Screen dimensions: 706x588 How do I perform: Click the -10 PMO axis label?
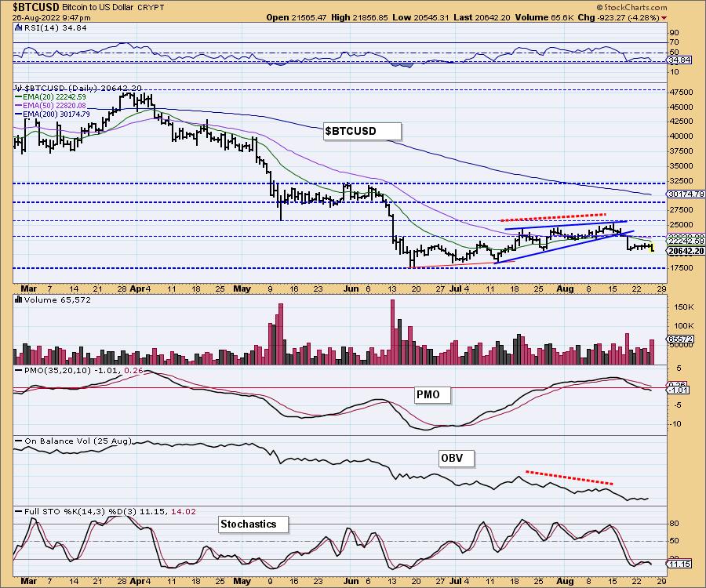676,424
